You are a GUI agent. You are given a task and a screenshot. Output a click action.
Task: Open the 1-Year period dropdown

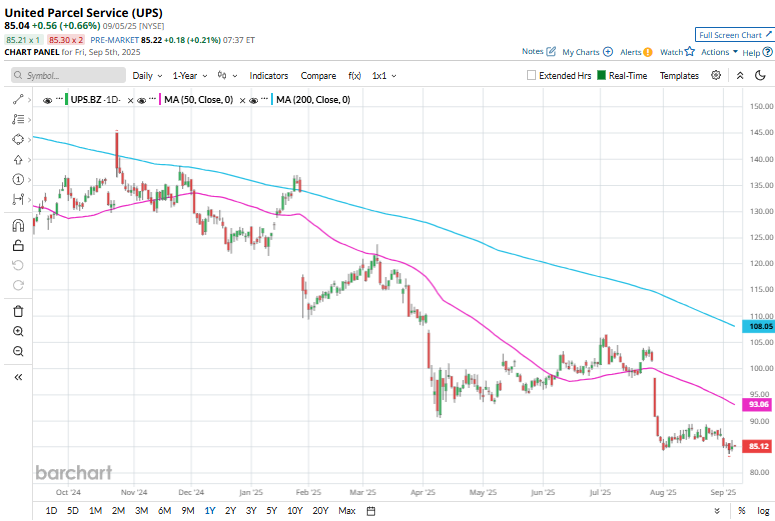[x=190, y=76]
